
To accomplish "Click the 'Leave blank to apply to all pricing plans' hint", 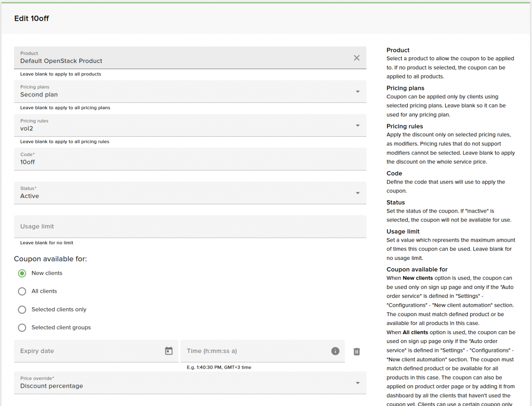I will (65, 108).
